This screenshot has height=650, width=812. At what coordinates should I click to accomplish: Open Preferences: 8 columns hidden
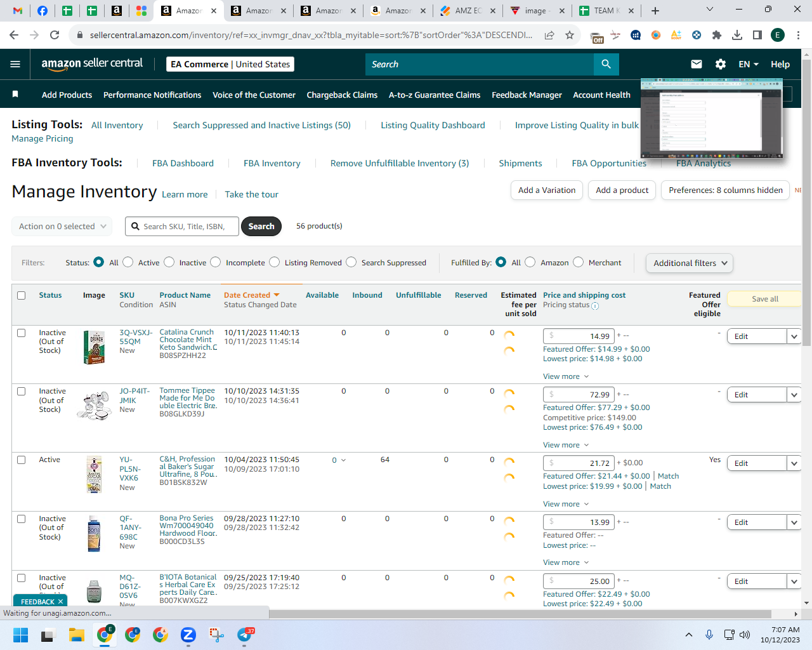click(x=726, y=190)
